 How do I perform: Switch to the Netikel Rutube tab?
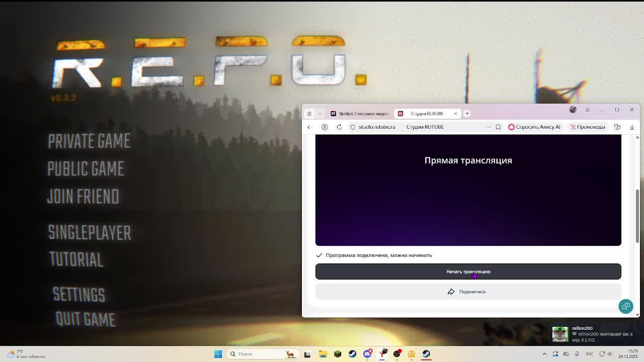359,114
